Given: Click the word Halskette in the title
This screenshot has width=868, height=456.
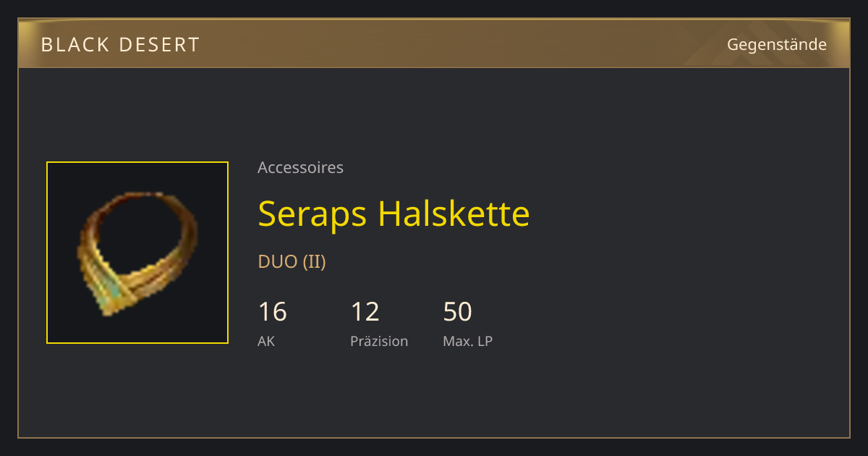Looking at the screenshot, I should click(x=454, y=214).
